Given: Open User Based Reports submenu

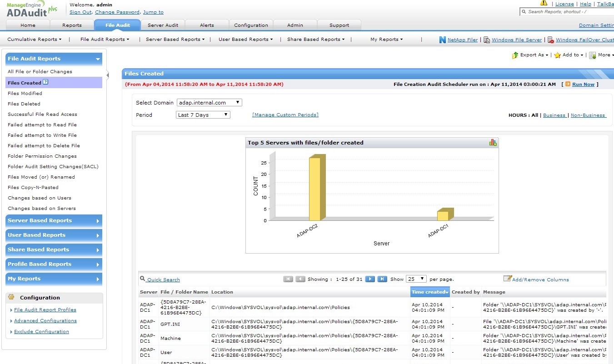Looking at the screenshot, I should 245,40.
